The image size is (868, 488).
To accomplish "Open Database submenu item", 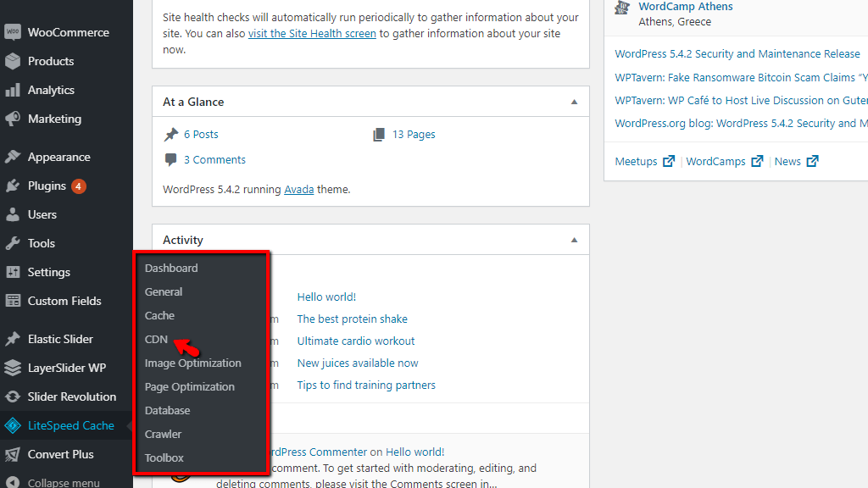I will [167, 411].
